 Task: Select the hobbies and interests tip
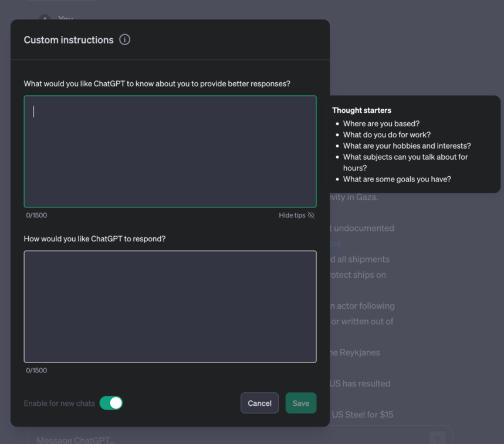tap(407, 146)
